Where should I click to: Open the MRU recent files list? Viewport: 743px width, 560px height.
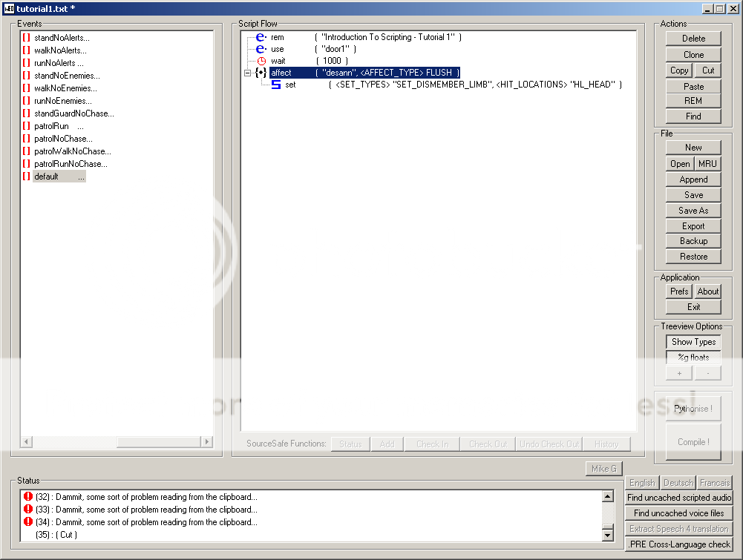point(707,164)
